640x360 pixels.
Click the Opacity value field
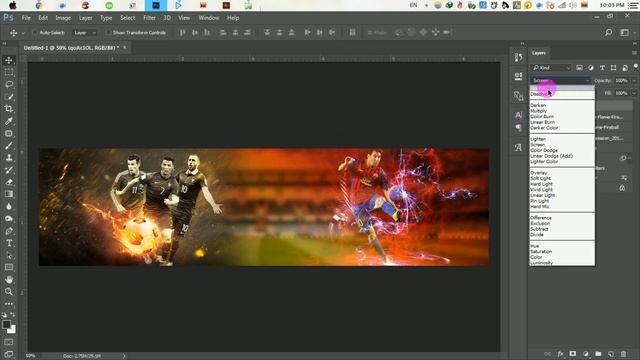coord(622,80)
